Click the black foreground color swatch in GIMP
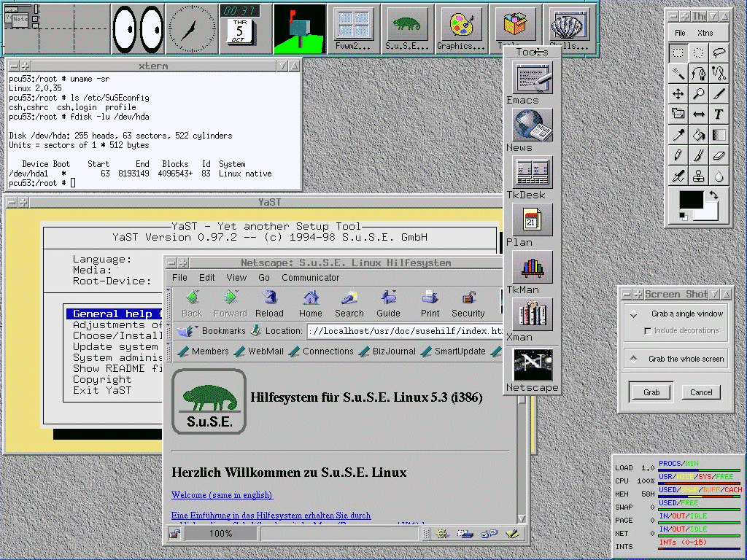 click(691, 199)
